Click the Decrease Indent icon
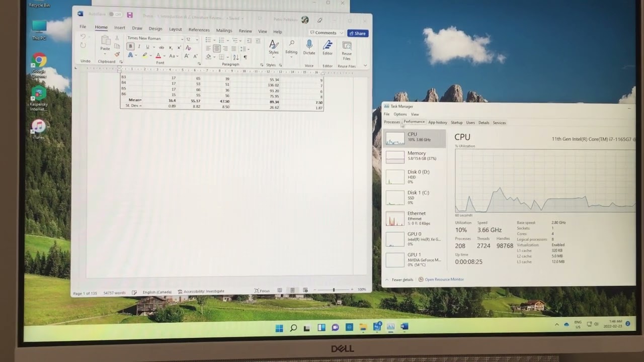Image resolution: width=644 pixels, height=362 pixels. [249, 40]
